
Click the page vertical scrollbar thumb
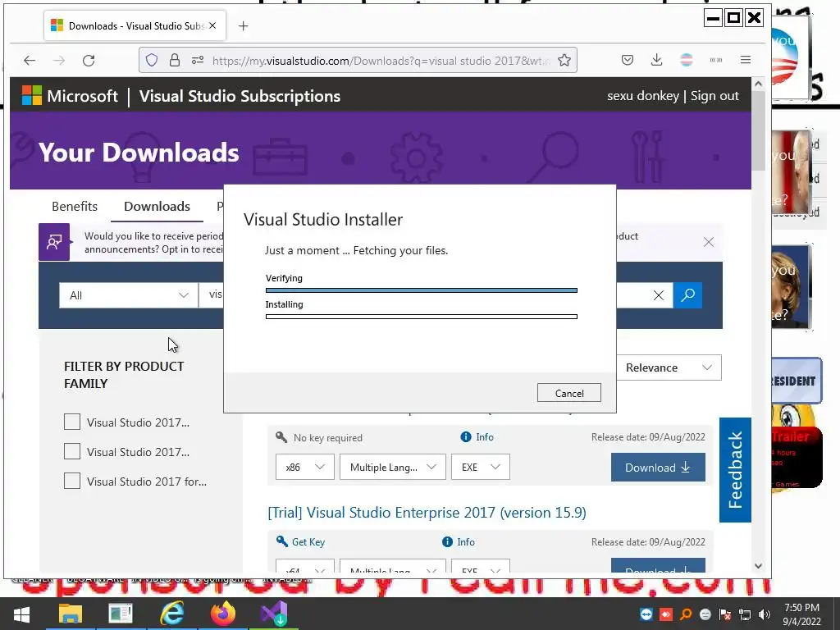click(x=758, y=131)
